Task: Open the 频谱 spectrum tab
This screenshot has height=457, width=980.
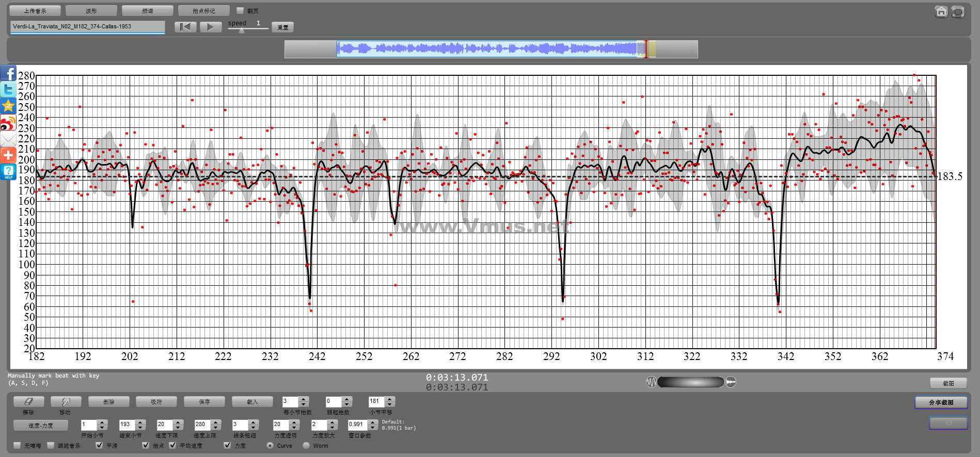Action: coord(147,10)
